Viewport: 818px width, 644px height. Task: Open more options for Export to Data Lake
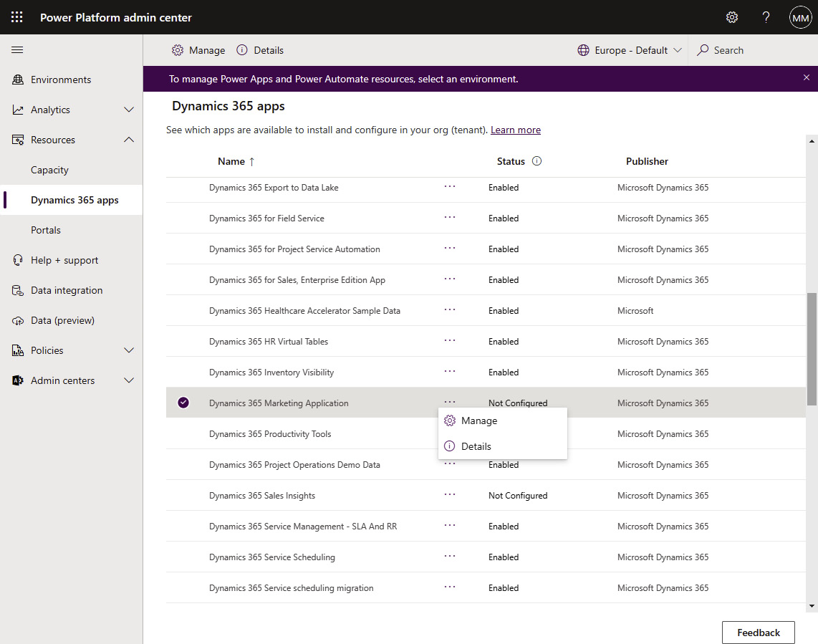(450, 186)
